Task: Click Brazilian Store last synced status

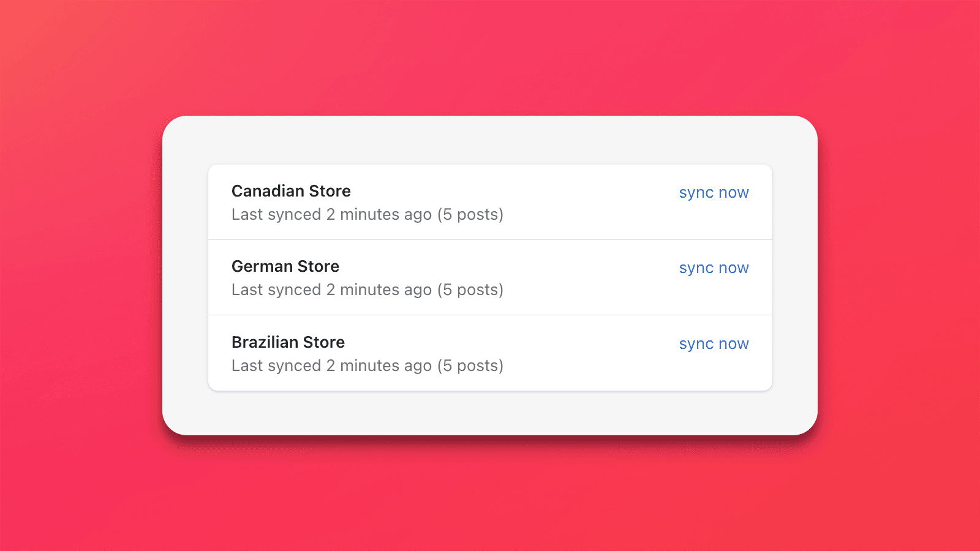Action: [x=367, y=365]
